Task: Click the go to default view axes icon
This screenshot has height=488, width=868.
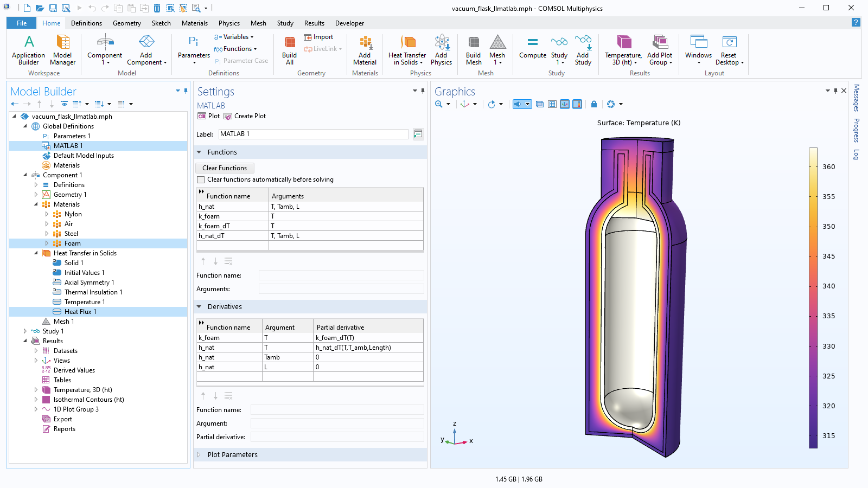Action: pos(465,104)
